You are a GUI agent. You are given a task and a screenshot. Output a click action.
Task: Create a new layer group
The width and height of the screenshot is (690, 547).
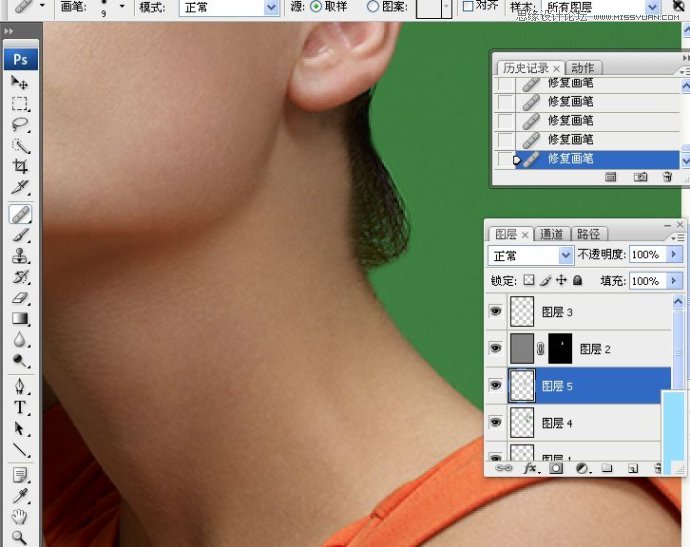[x=607, y=468]
